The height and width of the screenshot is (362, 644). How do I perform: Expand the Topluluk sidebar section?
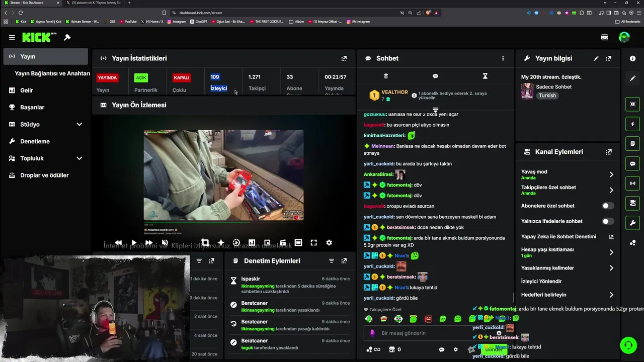(79, 158)
